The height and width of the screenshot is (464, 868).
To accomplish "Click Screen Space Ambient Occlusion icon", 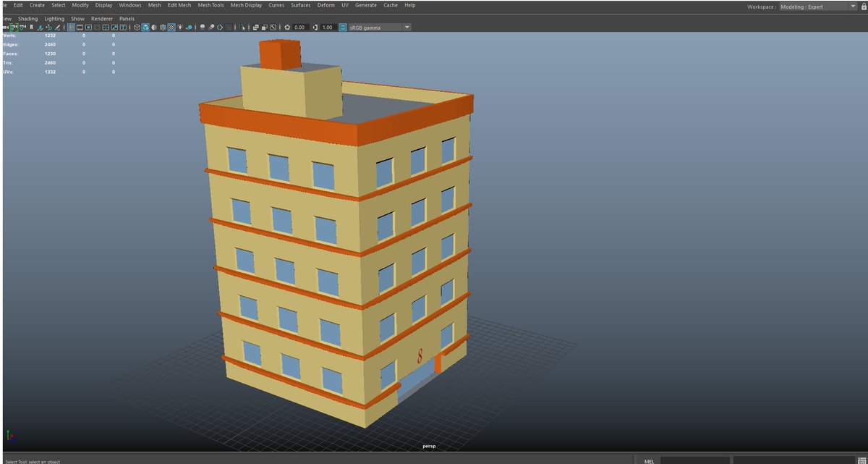I will pos(203,28).
